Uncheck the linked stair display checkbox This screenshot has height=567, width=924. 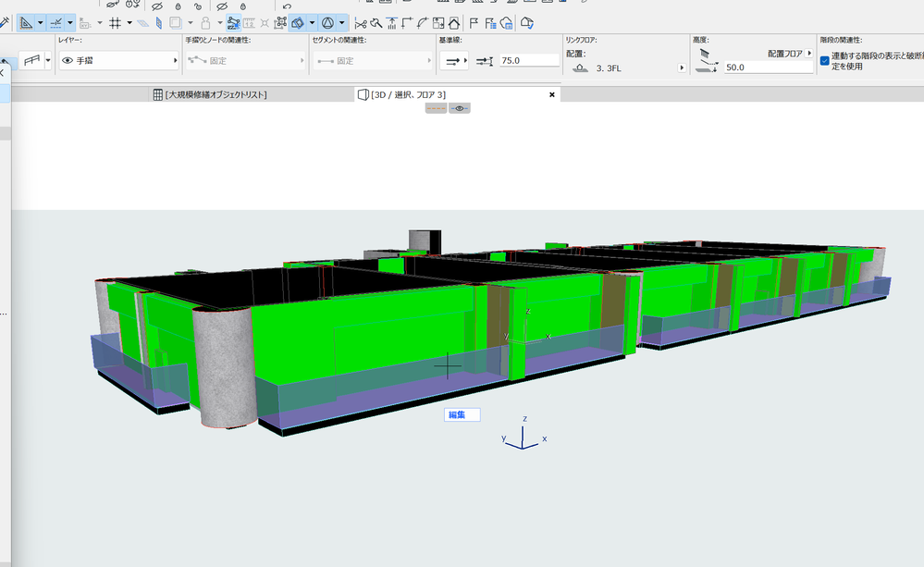coord(824,60)
